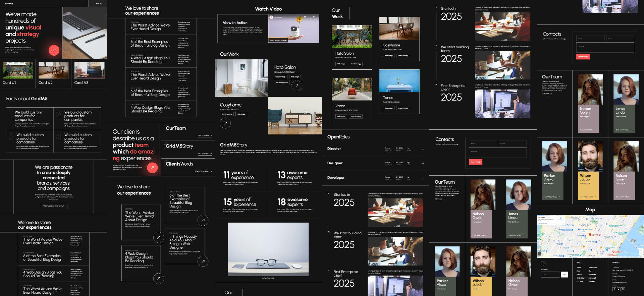Click the 'Start working with GridM5' button
644x296 pixels.
(x=54, y=206)
